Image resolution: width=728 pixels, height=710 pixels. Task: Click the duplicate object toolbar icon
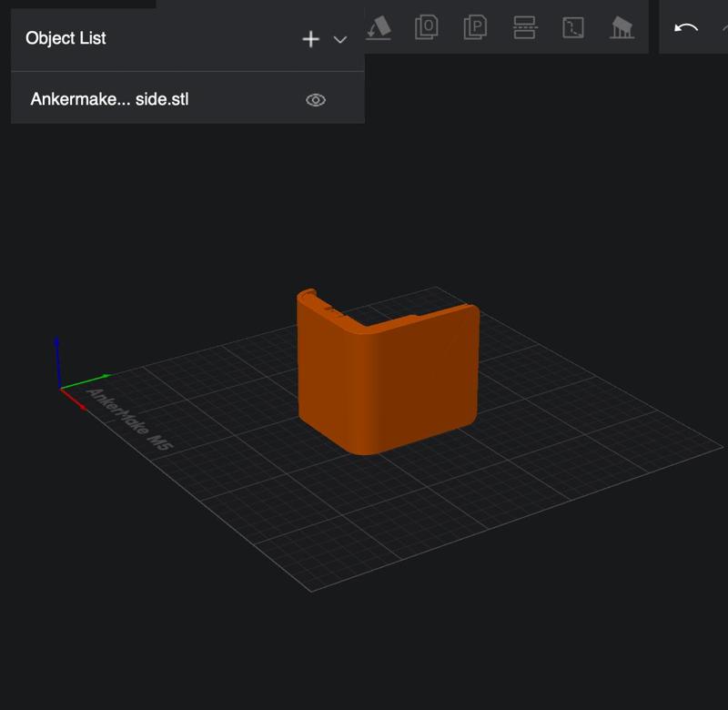tap(426, 27)
